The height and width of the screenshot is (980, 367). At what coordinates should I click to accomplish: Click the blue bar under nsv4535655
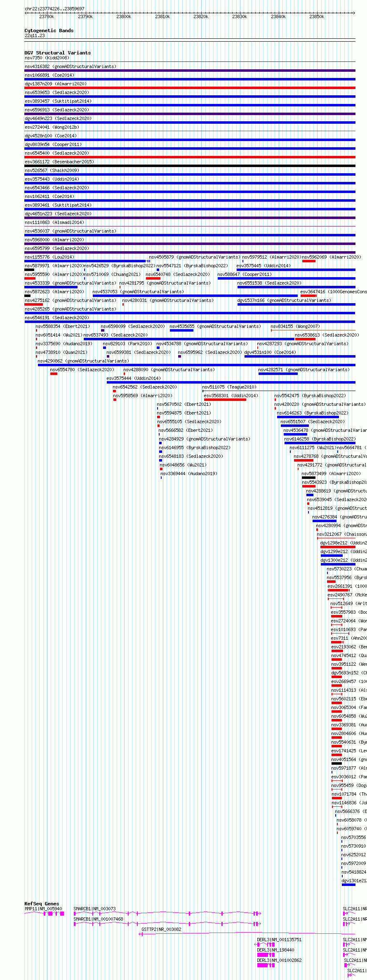[181, 330]
